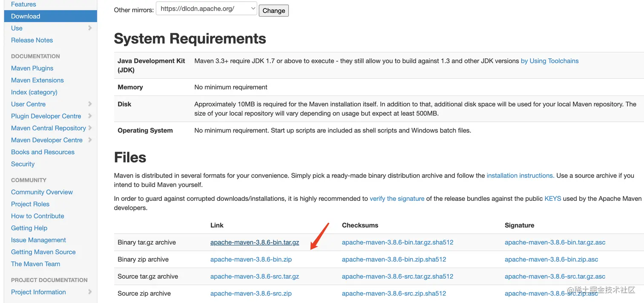This screenshot has width=644, height=303.
Task: Open the src.zip.sha512 checksum link
Action: click(x=394, y=293)
